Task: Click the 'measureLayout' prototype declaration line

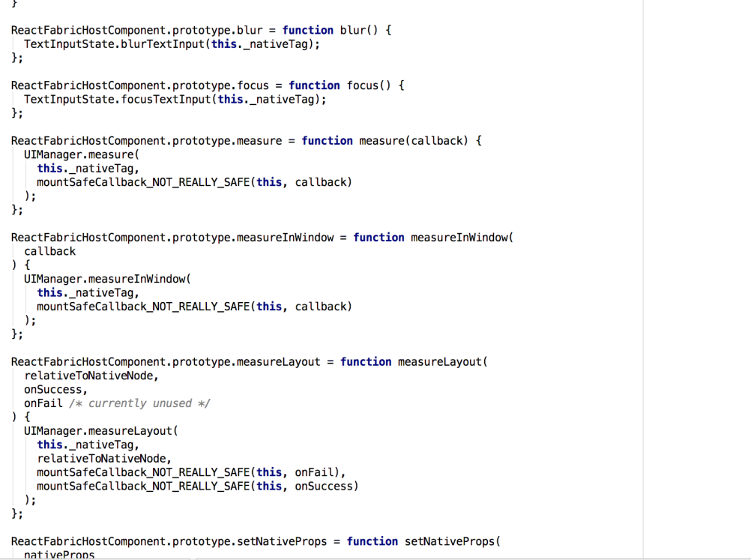Action: [249, 362]
